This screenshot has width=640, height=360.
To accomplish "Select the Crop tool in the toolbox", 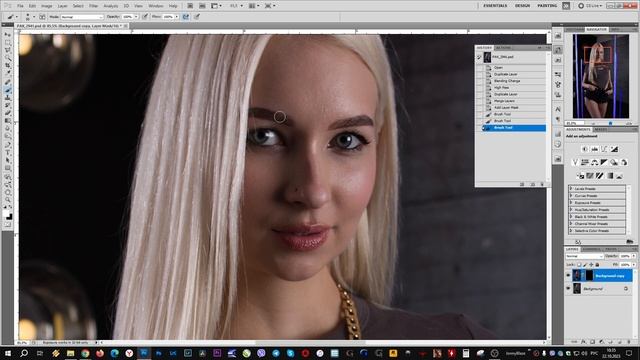I will tap(8, 66).
